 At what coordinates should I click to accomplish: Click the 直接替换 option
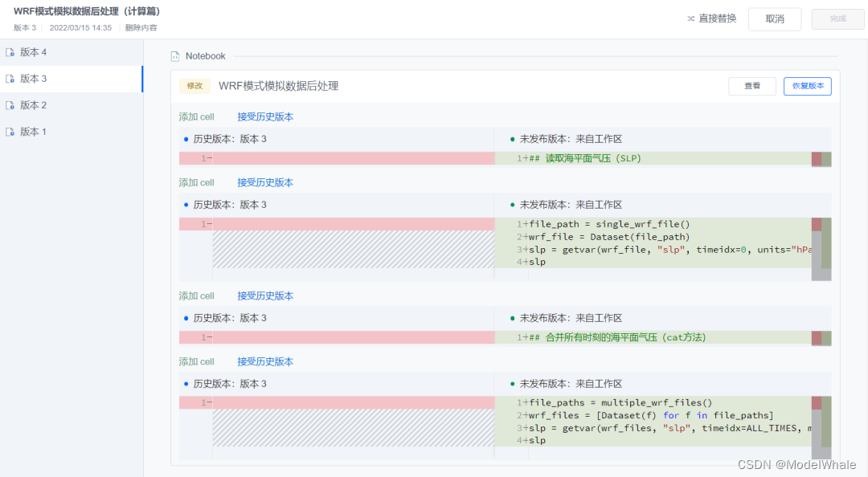(712, 18)
